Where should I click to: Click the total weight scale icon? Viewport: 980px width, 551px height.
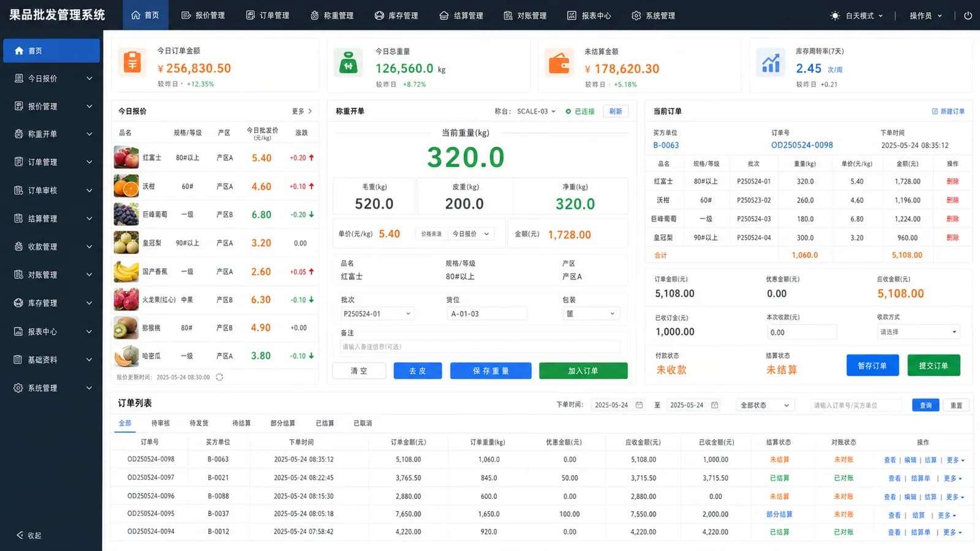pyautogui.click(x=349, y=62)
